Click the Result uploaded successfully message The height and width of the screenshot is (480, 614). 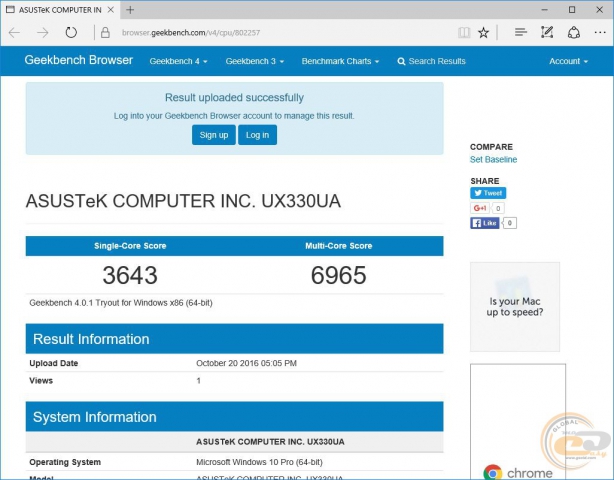(234, 97)
